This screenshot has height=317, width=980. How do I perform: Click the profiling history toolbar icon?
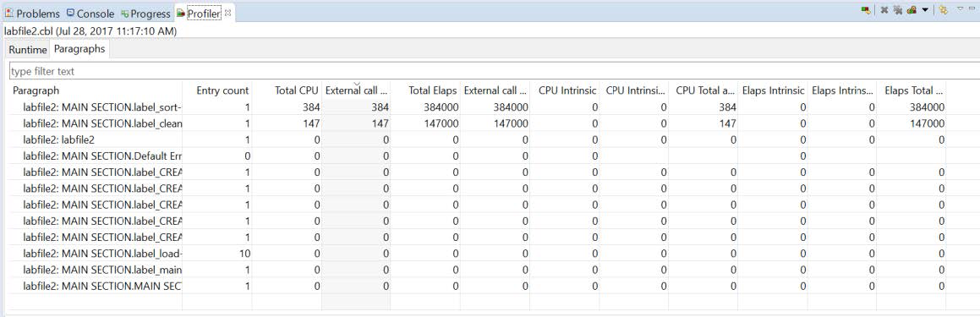pos(912,10)
